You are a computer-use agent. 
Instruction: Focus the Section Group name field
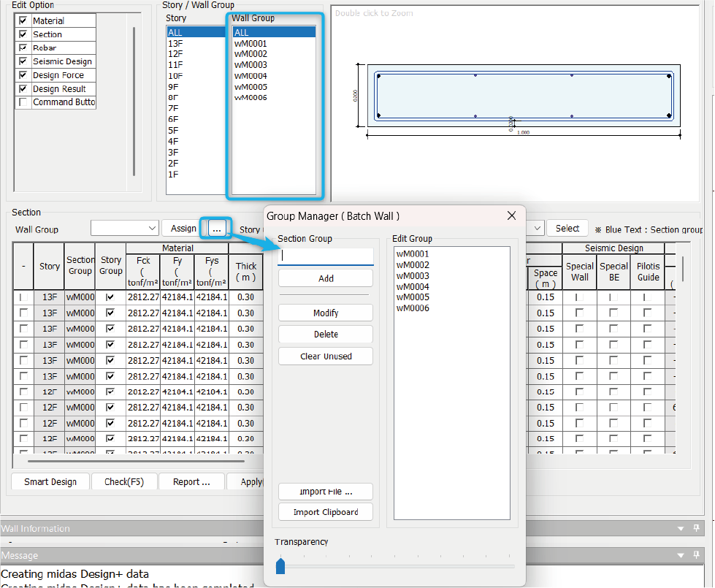pos(326,256)
